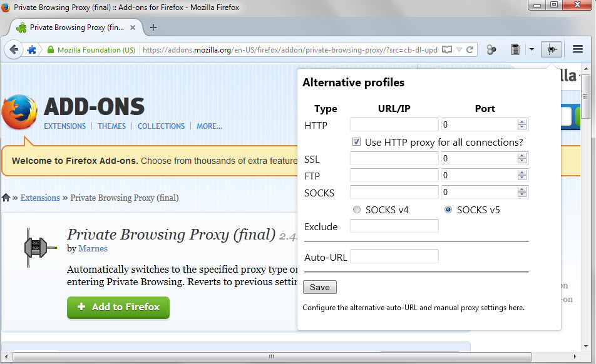Increase the SOCKS port value
Screen dimensions: 596x364
click(522, 190)
